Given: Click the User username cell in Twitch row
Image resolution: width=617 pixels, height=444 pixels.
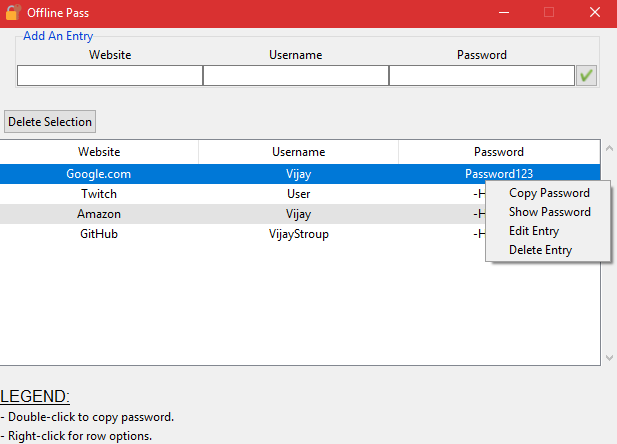Looking at the screenshot, I should click(299, 194).
